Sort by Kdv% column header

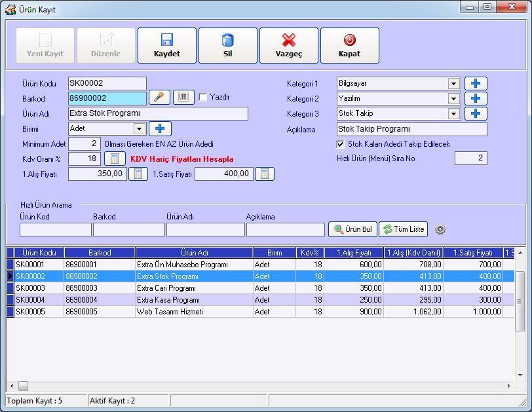tap(310, 253)
